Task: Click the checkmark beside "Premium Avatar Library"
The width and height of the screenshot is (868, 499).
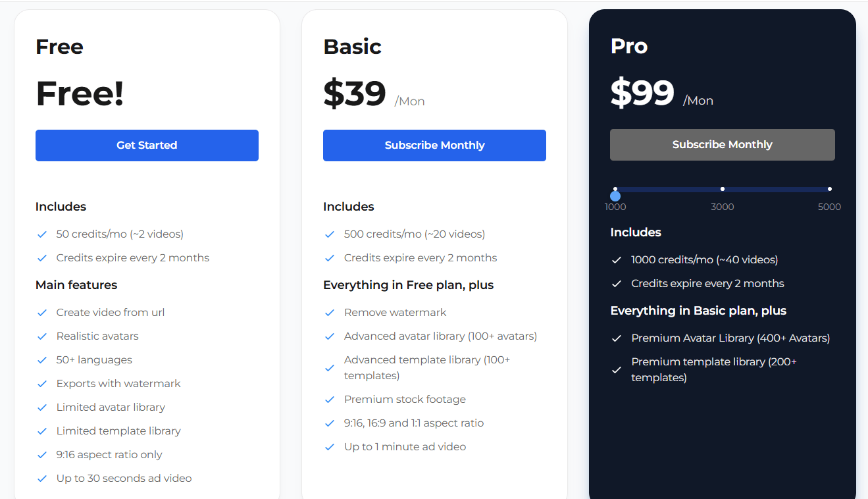Action: click(617, 338)
